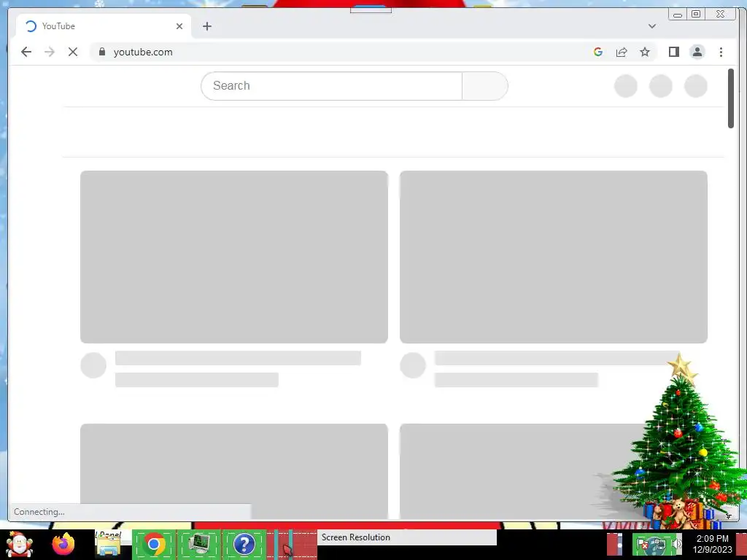Close the YouTube tab
Screen dimensions: 747x560
[x=179, y=26]
